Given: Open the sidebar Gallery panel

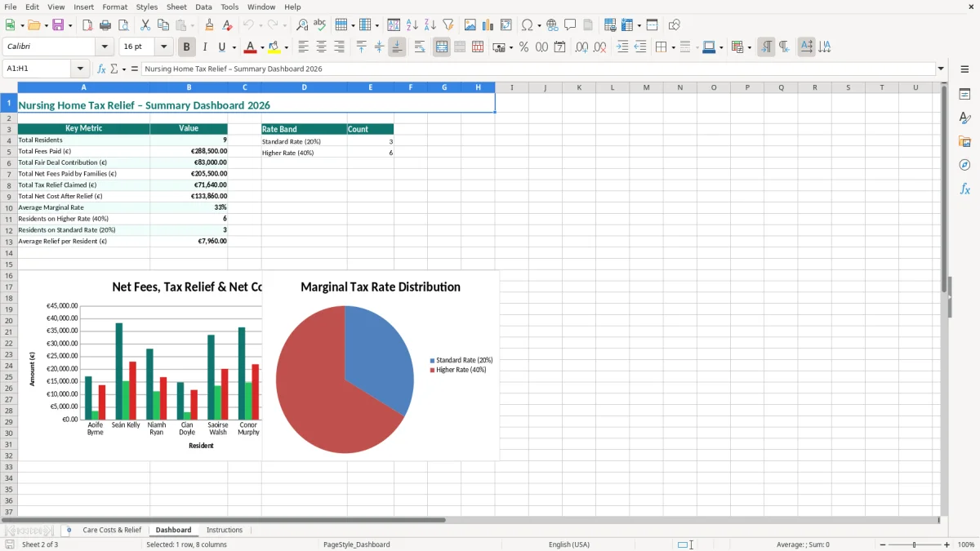Looking at the screenshot, I should [964, 142].
